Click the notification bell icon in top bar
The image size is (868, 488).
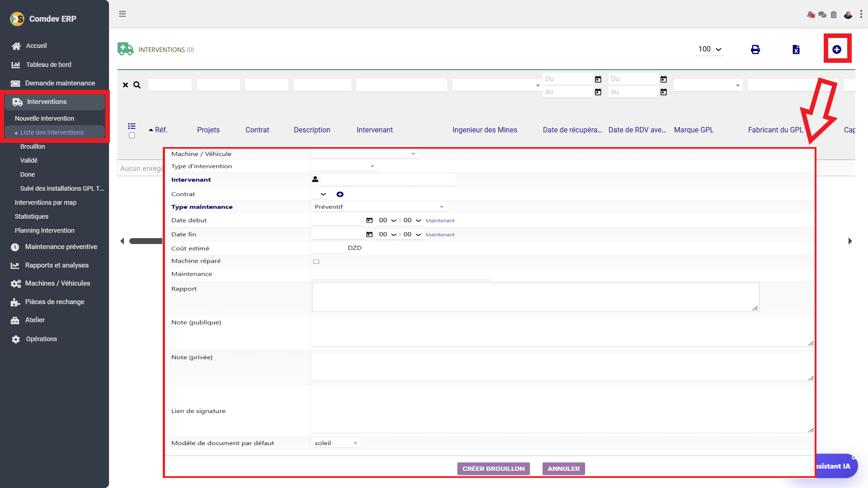coord(811,14)
